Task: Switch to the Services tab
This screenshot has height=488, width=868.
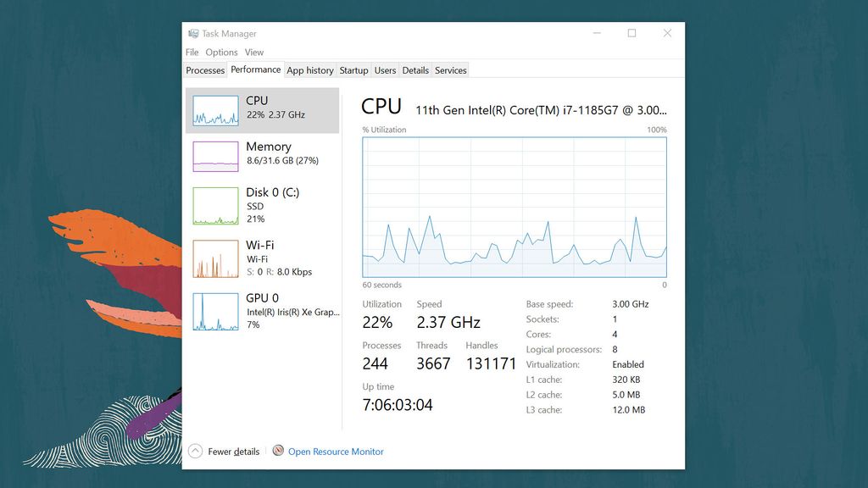Action: pyautogui.click(x=450, y=70)
